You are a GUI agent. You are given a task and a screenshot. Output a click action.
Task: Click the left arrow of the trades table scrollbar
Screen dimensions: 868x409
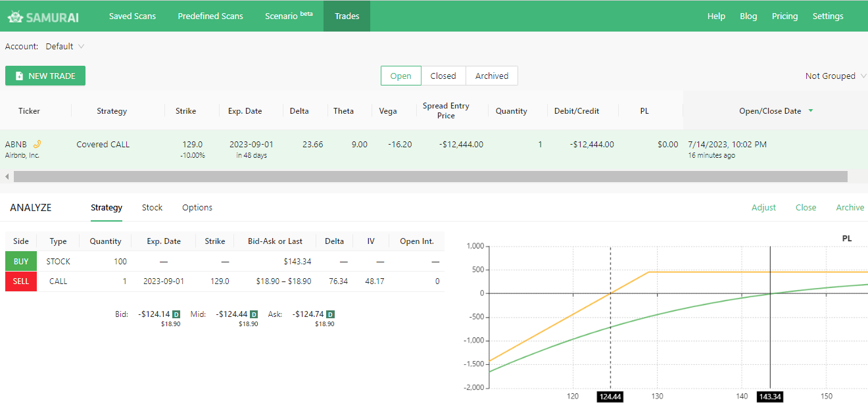(7, 176)
